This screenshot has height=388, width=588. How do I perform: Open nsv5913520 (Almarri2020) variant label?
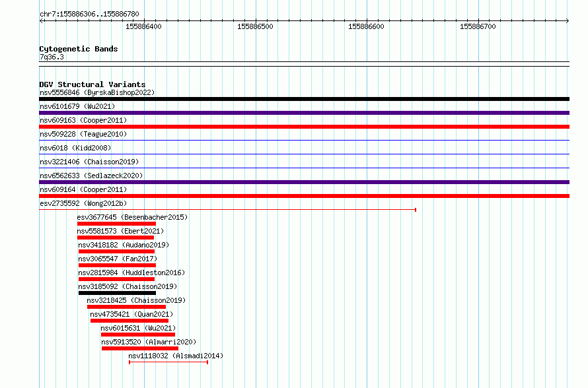click(149, 342)
